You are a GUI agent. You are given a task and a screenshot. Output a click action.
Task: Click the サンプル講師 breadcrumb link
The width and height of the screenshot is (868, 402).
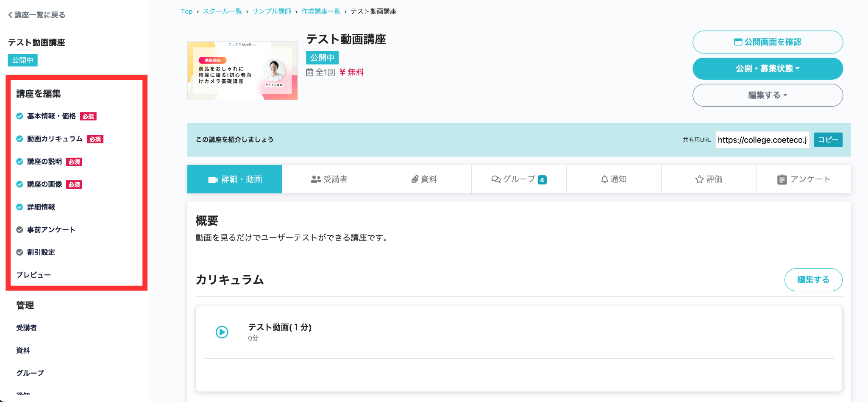click(272, 11)
